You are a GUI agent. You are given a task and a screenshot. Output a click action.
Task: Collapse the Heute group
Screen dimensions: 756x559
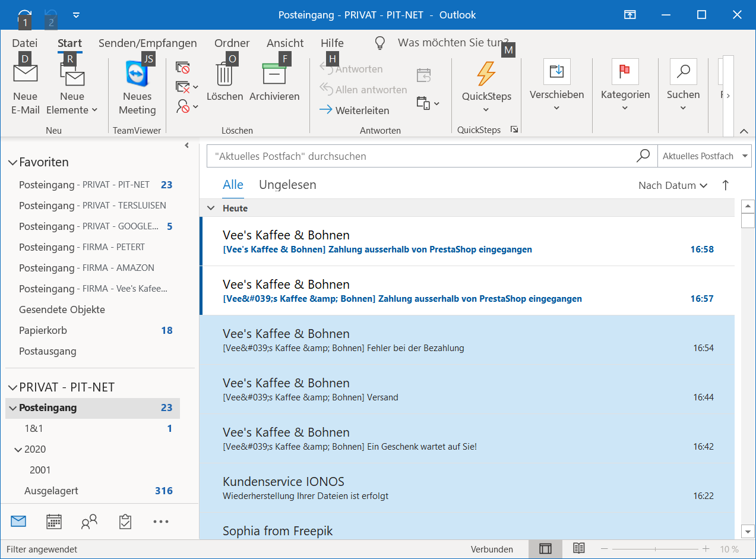click(x=210, y=209)
